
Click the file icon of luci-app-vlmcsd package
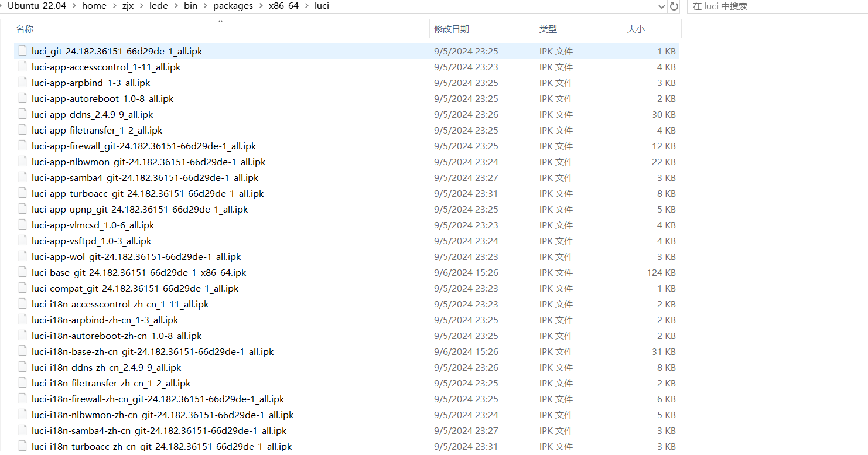coord(22,225)
